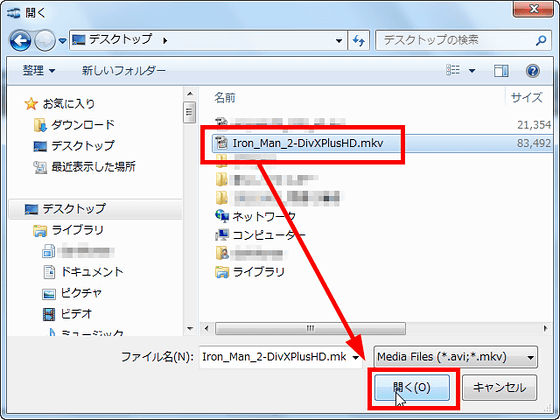Image resolution: width=560 pixels, height=420 pixels.
Task: Click the ビデオ filmstrip icon
Action: (x=49, y=314)
